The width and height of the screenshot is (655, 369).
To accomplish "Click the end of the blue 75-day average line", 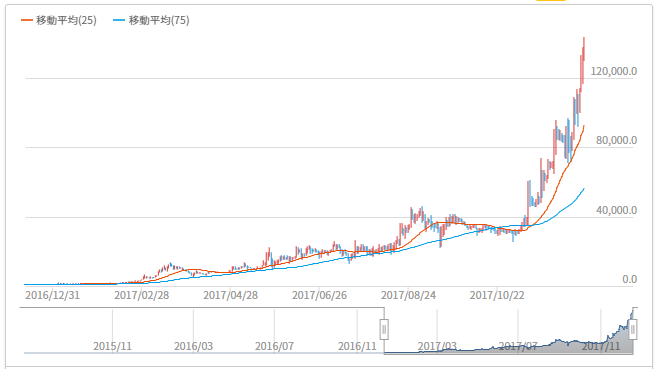I will pos(584,189).
